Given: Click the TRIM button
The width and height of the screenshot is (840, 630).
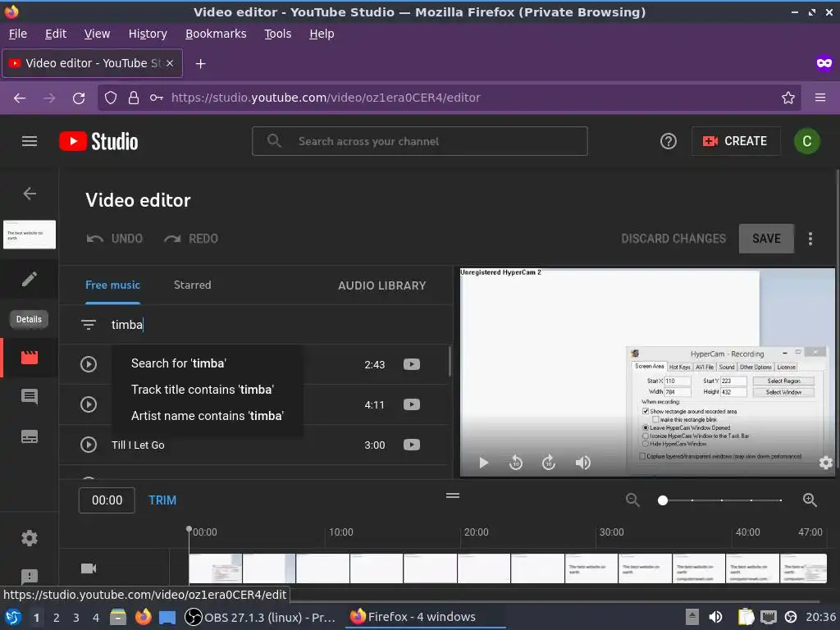Looking at the screenshot, I should click(x=162, y=500).
